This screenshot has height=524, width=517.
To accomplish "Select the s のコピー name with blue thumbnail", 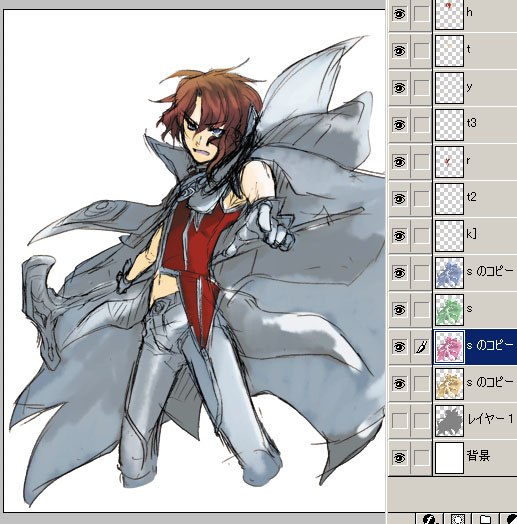I will 490,271.
